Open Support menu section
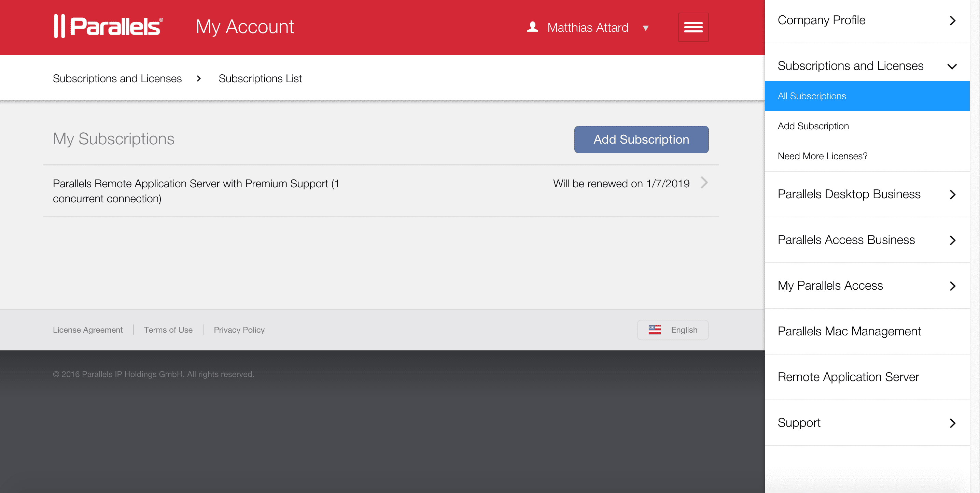This screenshot has height=493, width=980. tap(867, 423)
